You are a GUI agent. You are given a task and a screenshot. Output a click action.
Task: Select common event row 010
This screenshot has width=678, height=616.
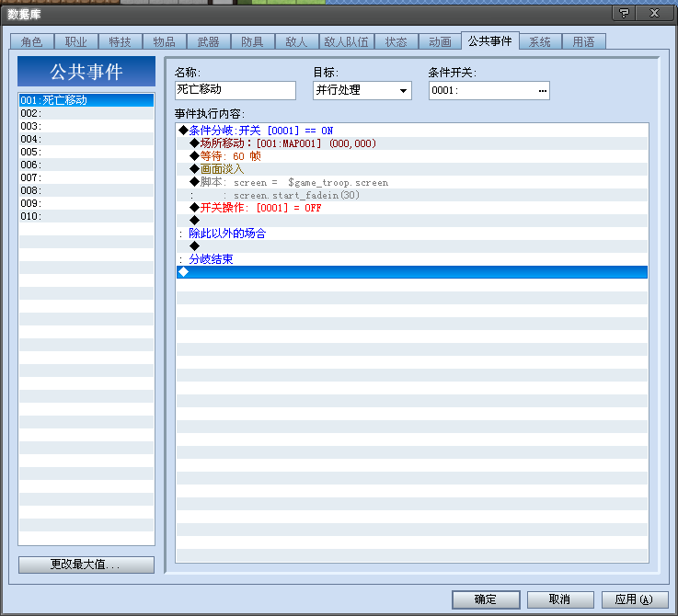pos(86,216)
